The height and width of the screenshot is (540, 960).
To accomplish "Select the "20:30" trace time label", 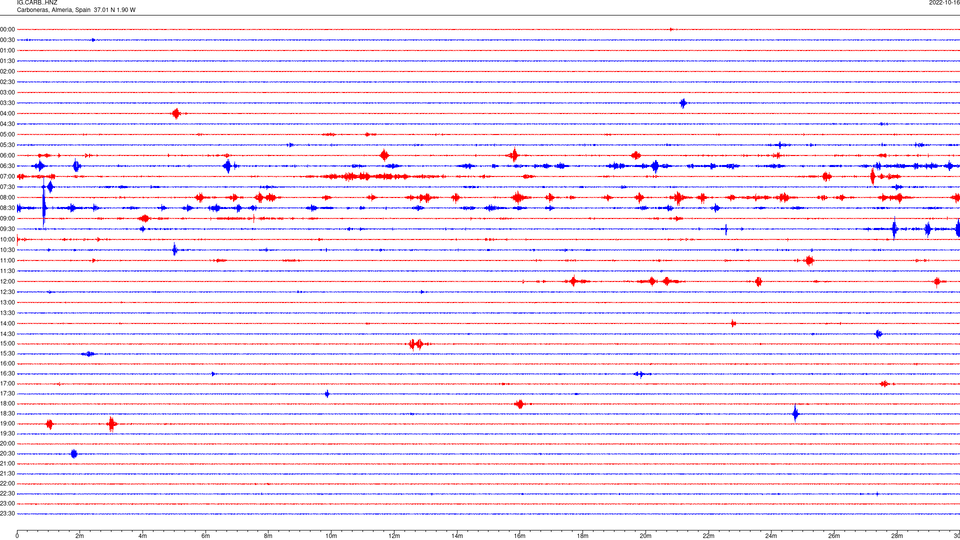I will tap(7, 454).
